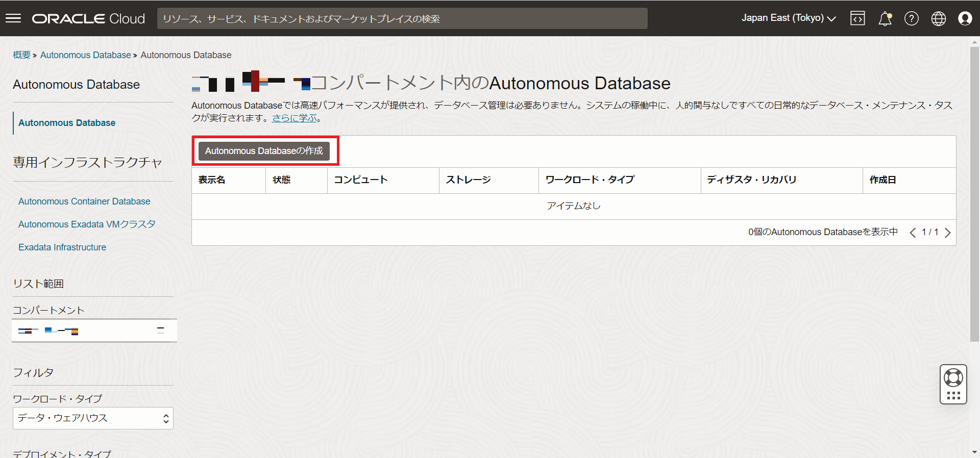Open the Cloud Shell developer tools icon
This screenshot has height=458, width=980.
(x=857, y=18)
